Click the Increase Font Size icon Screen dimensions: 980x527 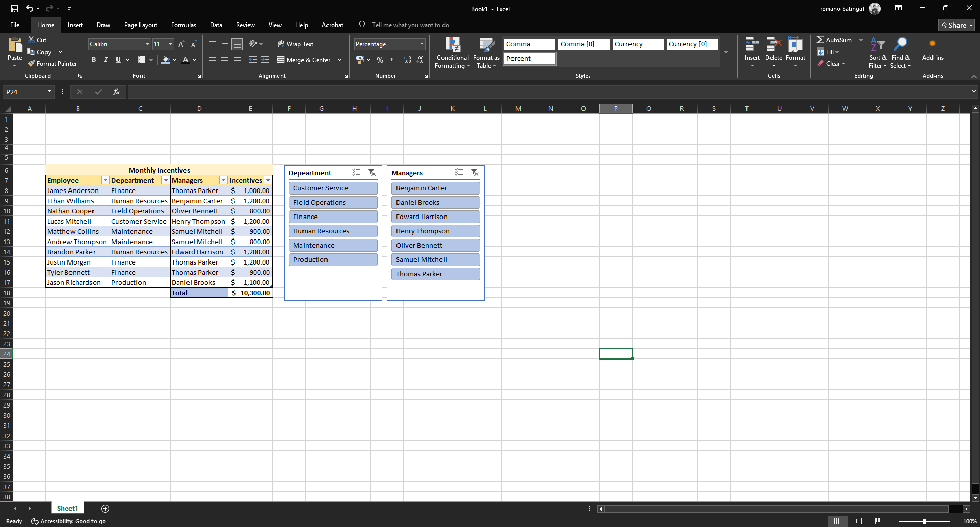point(181,44)
